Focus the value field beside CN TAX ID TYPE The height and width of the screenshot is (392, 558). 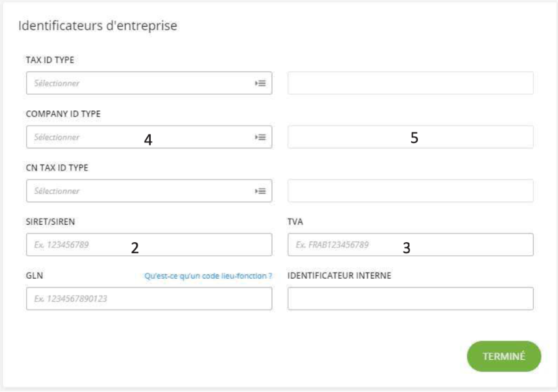coord(410,191)
